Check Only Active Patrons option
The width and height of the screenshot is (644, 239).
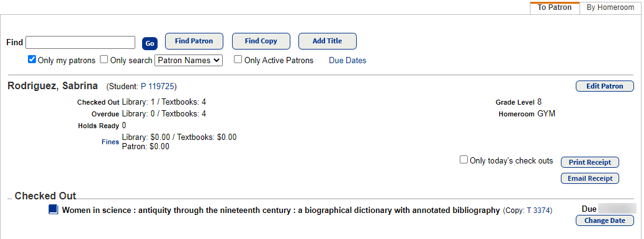(x=238, y=59)
